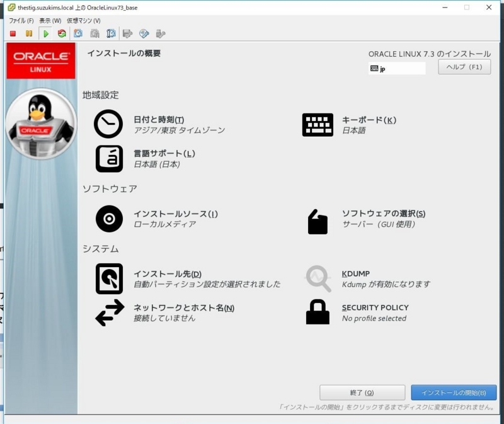
Task: Click the green play power-on icon
Action: pos(45,33)
